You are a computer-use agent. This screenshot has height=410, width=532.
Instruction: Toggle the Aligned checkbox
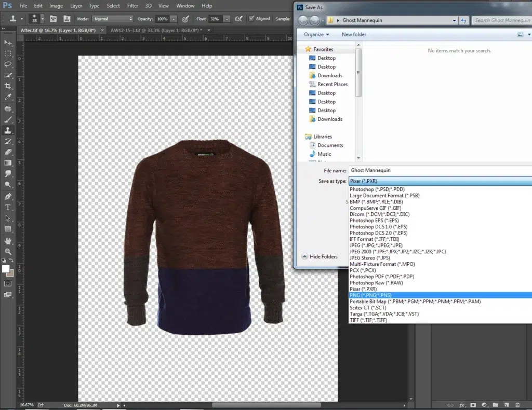[x=251, y=19]
